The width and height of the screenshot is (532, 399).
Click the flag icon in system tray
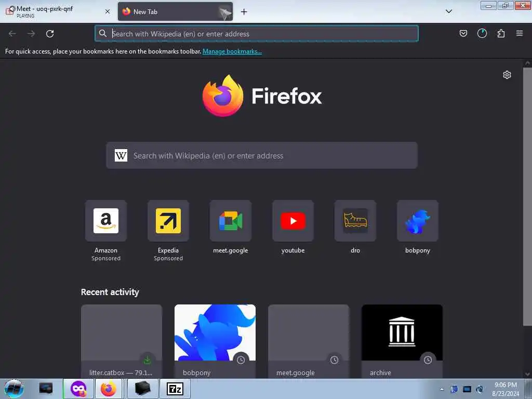click(454, 389)
